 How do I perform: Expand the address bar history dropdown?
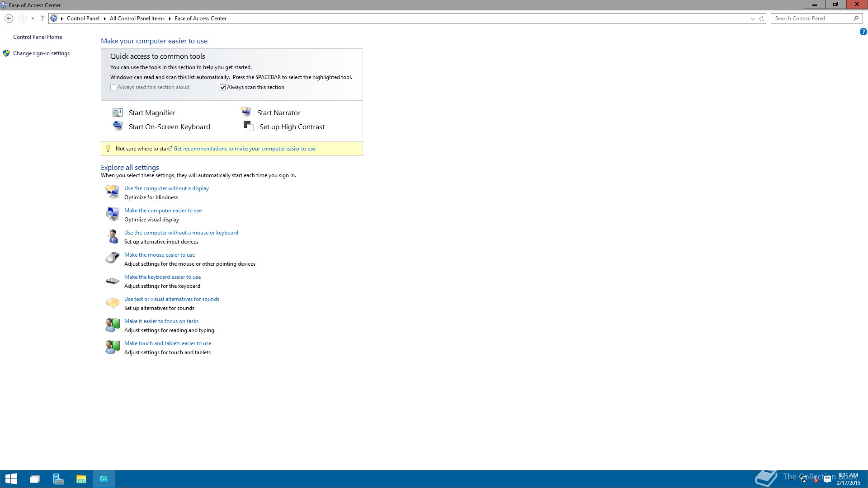[x=752, y=19]
